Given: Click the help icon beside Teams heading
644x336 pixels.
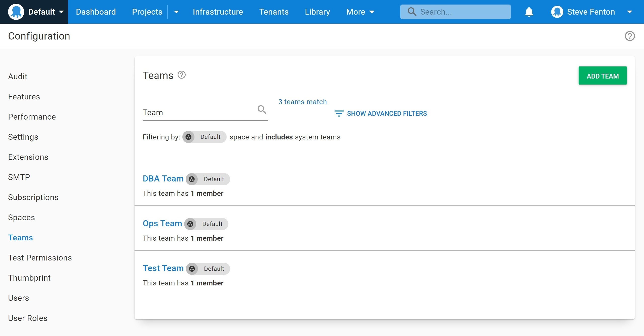Looking at the screenshot, I should 181,75.
